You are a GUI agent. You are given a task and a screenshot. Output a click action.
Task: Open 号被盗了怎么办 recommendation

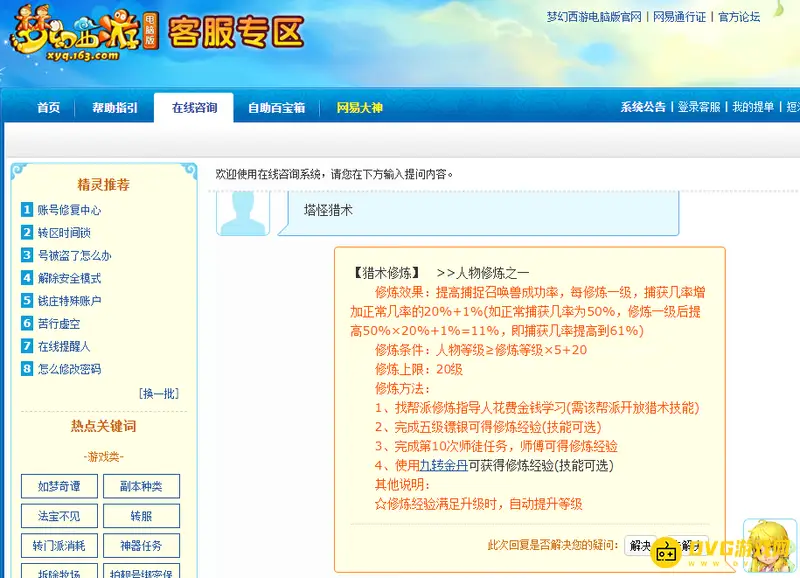pyautogui.click(x=74, y=255)
